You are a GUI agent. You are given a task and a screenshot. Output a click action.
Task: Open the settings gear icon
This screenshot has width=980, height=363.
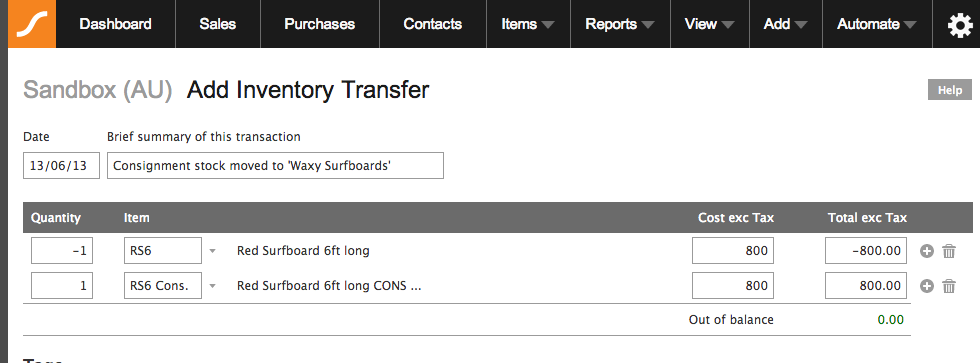click(x=959, y=25)
